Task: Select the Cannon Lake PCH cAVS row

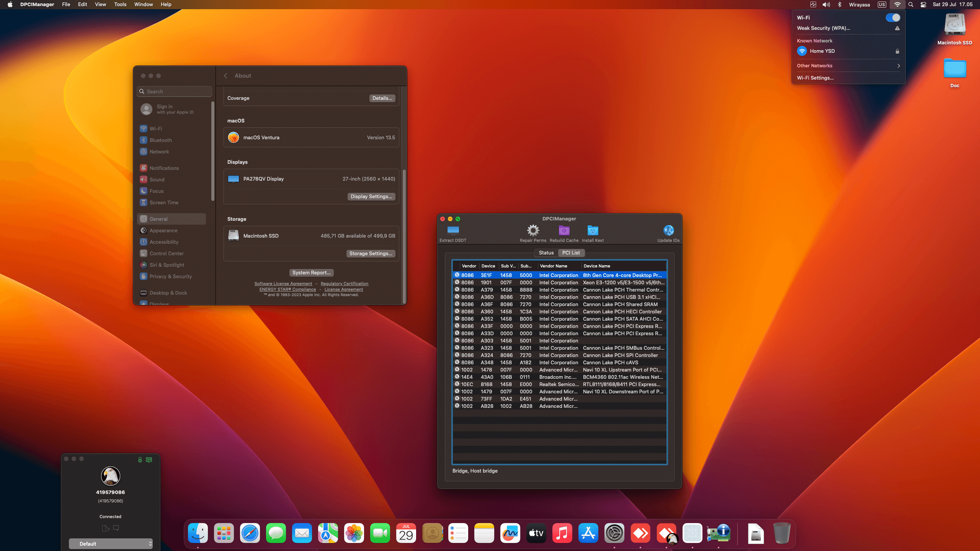Action: tap(560, 362)
